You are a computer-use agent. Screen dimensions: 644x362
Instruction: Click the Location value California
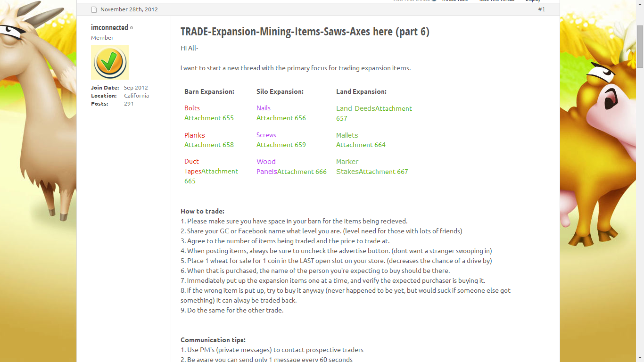136,96
